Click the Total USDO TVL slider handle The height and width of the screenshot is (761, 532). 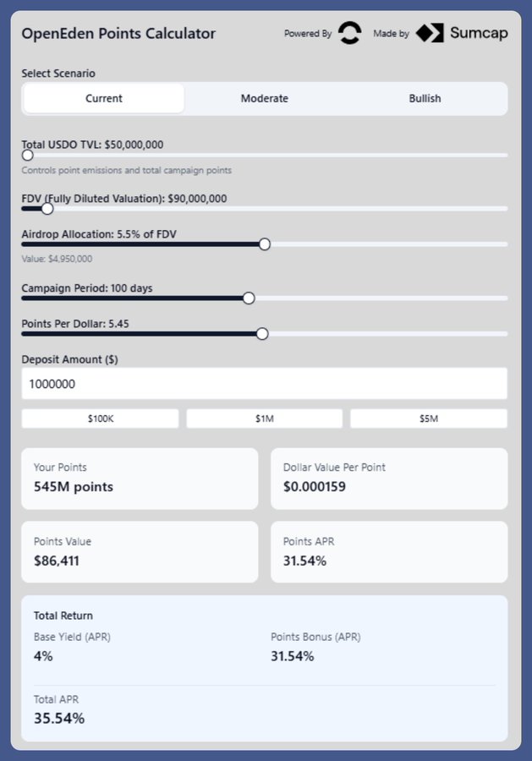coord(28,156)
